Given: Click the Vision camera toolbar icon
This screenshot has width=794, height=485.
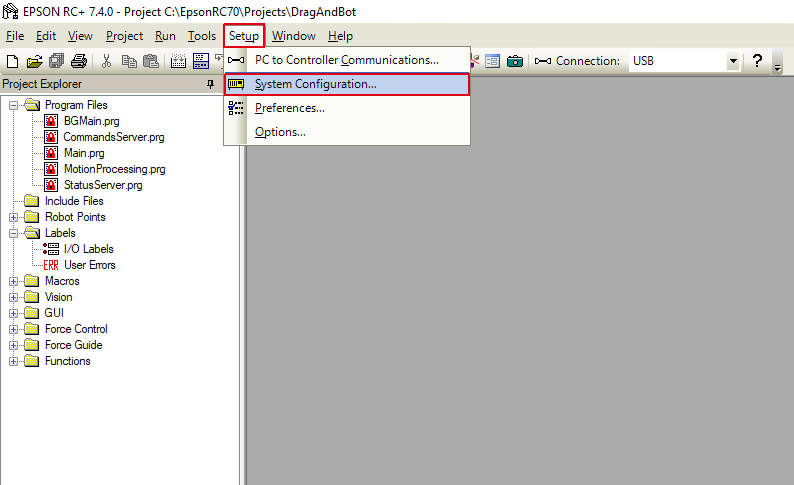Looking at the screenshot, I should point(515,61).
